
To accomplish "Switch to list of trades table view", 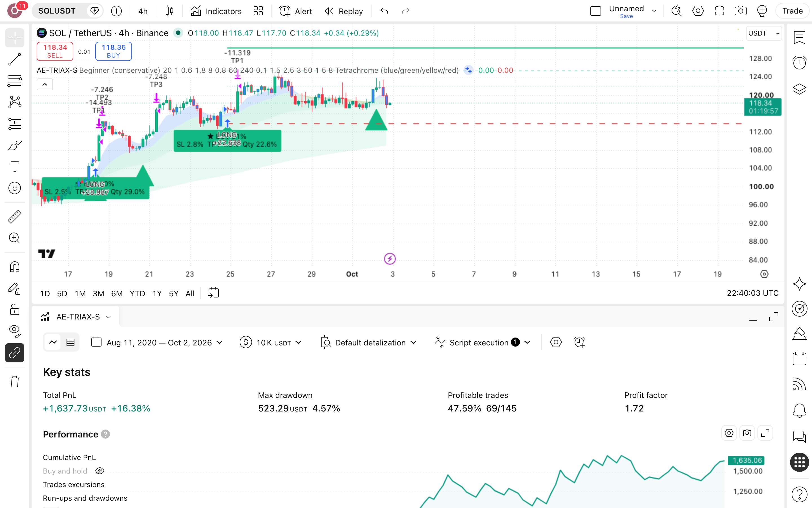I will click(x=70, y=342).
